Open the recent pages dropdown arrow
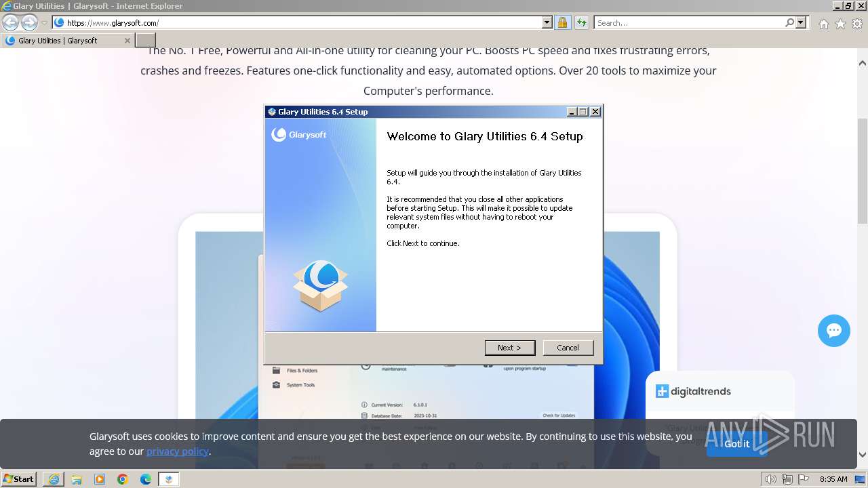Viewport: 868px width, 488px height. tap(44, 23)
